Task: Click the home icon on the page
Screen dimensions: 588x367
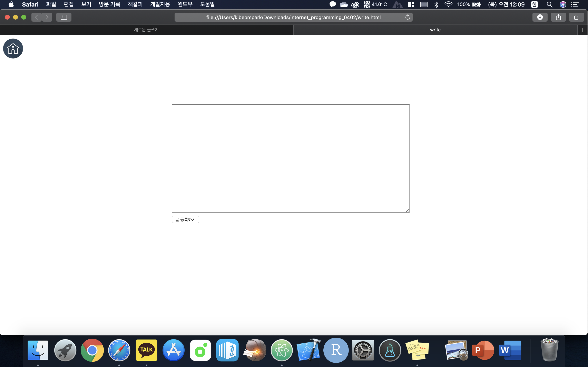Action: pyautogui.click(x=13, y=49)
